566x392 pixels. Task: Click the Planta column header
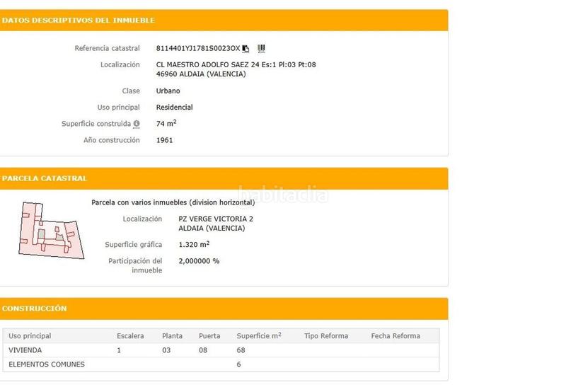click(172, 336)
